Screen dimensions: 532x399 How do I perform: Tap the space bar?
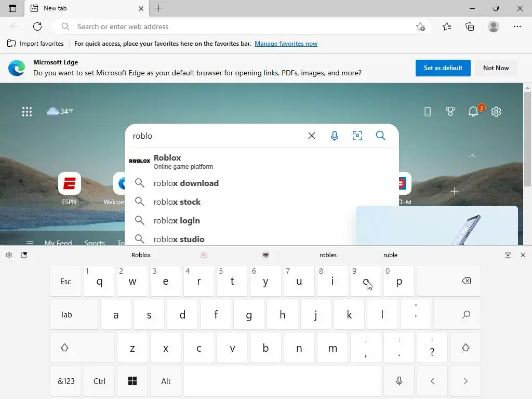[x=282, y=381]
